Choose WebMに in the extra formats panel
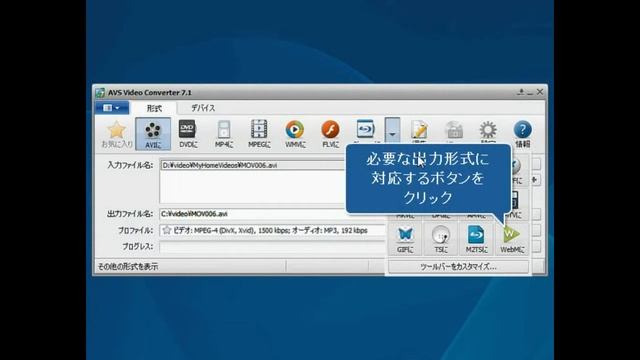Image resolution: width=640 pixels, height=360 pixels. click(512, 240)
